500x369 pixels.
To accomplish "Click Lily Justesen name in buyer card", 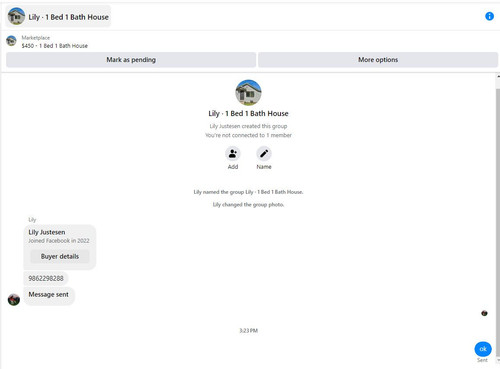I will [47, 232].
